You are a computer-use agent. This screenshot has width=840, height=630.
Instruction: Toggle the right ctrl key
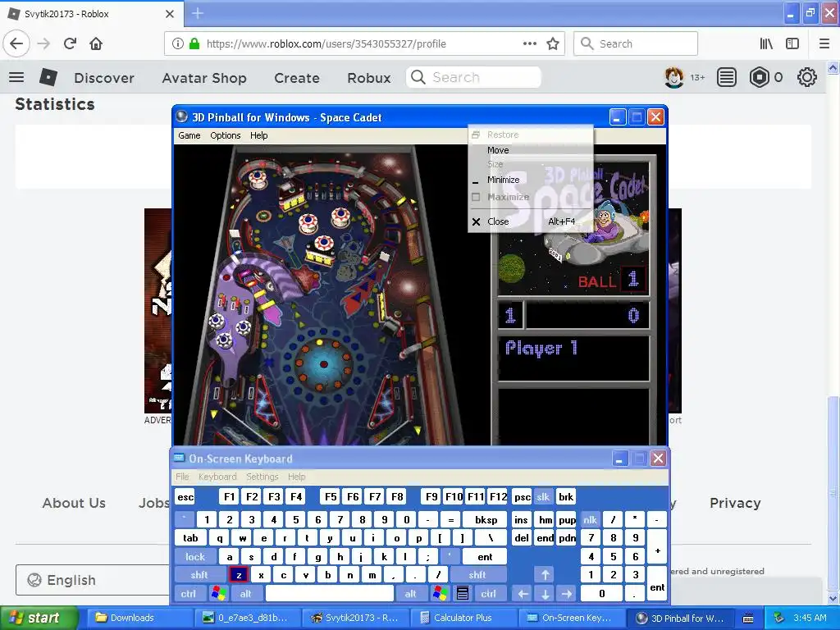[x=489, y=594]
